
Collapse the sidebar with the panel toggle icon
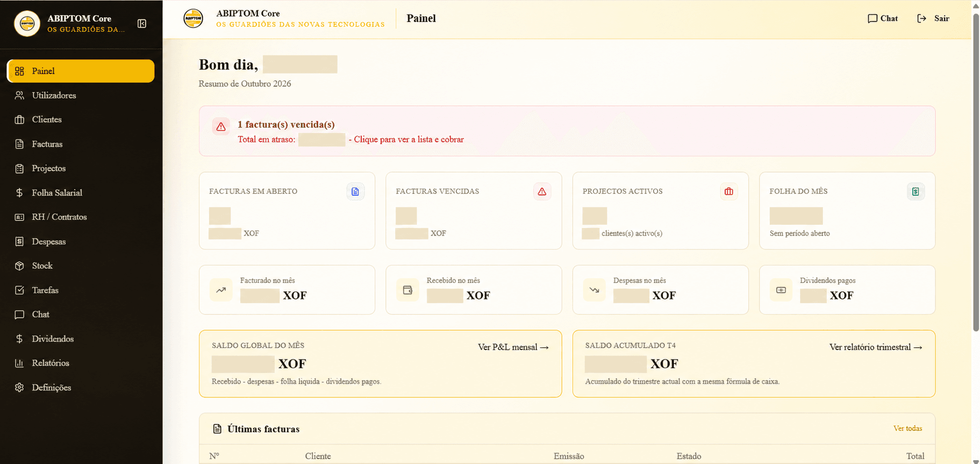pyautogui.click(x=142, y=24)
